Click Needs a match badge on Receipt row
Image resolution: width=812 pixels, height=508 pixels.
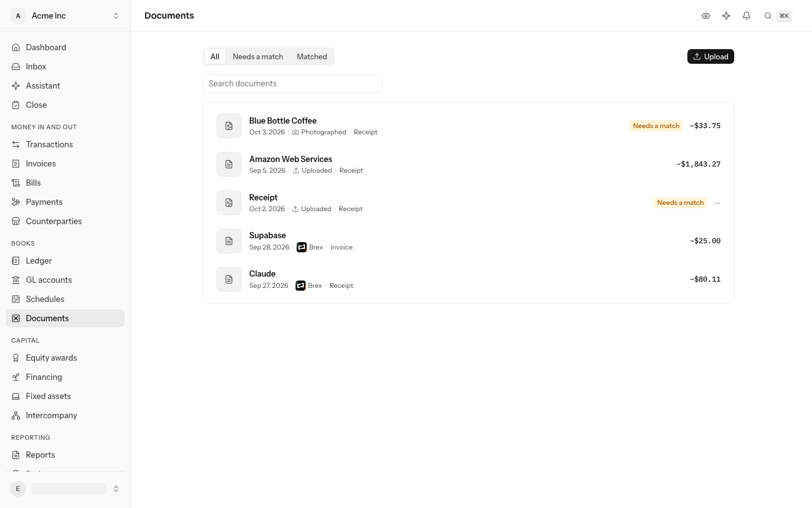[x=681, y=203]
